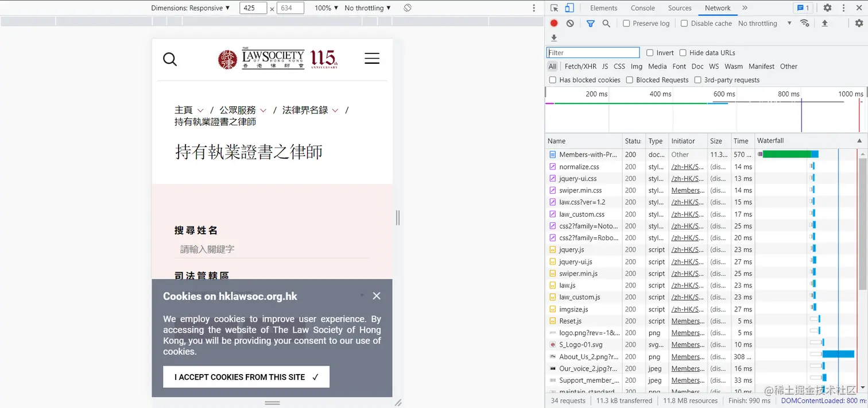Sort requests by Name column header
868x408 pixels.
click(583, 141)
